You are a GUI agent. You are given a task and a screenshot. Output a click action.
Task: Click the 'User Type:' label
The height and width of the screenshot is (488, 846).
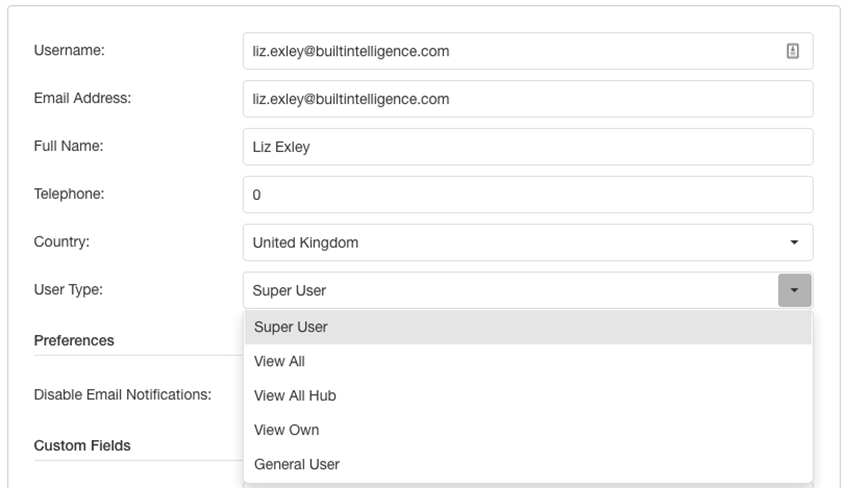[x=68, y=289]
